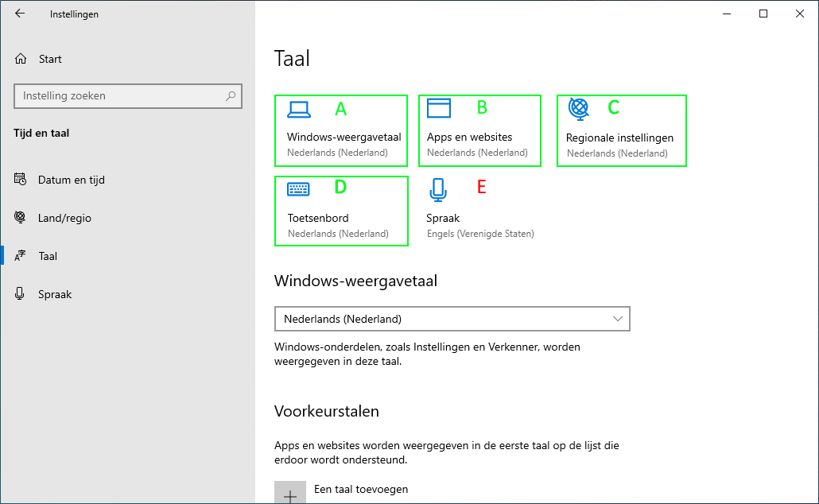Screen dimensions: 819x504
Task: Click the Datum en tijd calendar icon
Action: (20, 179)
